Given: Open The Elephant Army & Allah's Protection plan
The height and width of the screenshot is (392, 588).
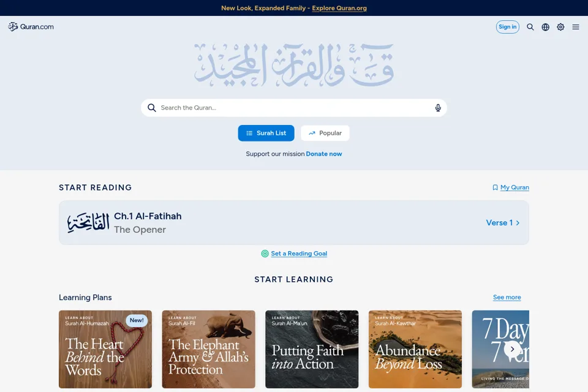Looking at the screenshot, I should point(208,349).
